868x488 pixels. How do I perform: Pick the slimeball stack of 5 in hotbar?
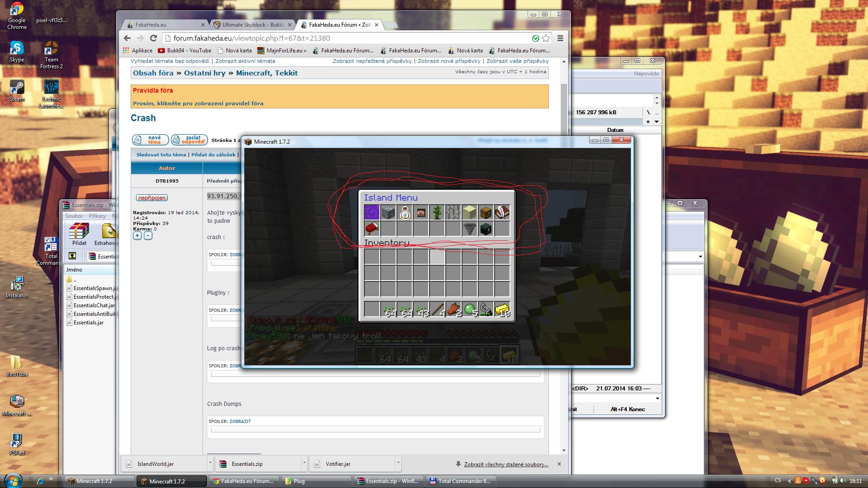(x=469, y=310)
